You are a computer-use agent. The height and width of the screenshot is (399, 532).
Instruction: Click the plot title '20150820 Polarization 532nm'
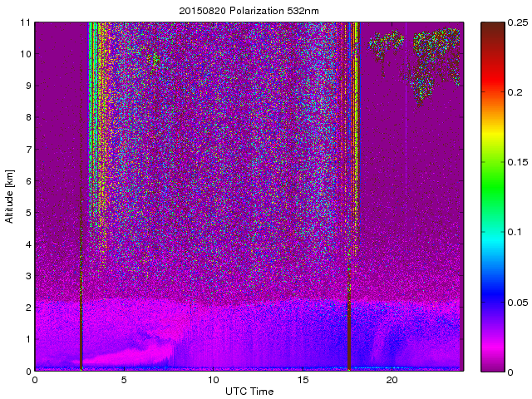point(249,10)
